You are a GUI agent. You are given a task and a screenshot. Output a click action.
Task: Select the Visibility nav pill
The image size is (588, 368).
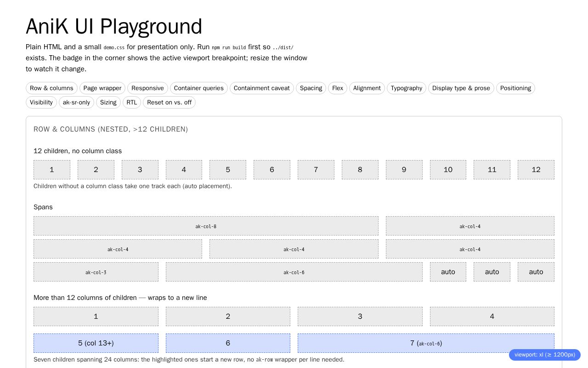pyautogui.click(x=41, y=103)
